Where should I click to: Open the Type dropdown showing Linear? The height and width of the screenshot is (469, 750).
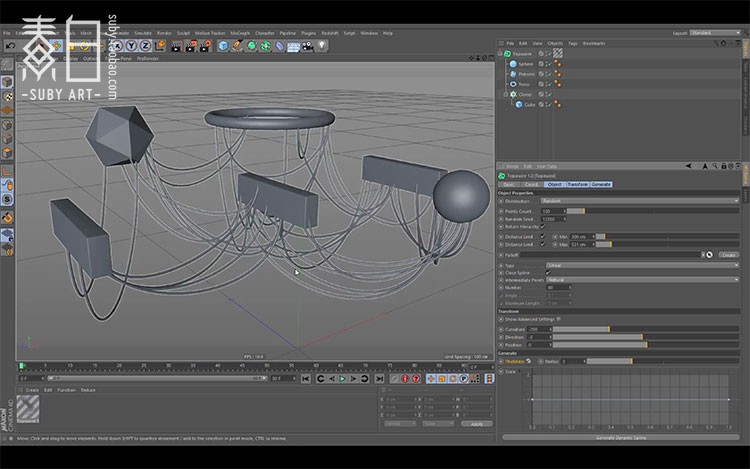[x=643, y=265]
